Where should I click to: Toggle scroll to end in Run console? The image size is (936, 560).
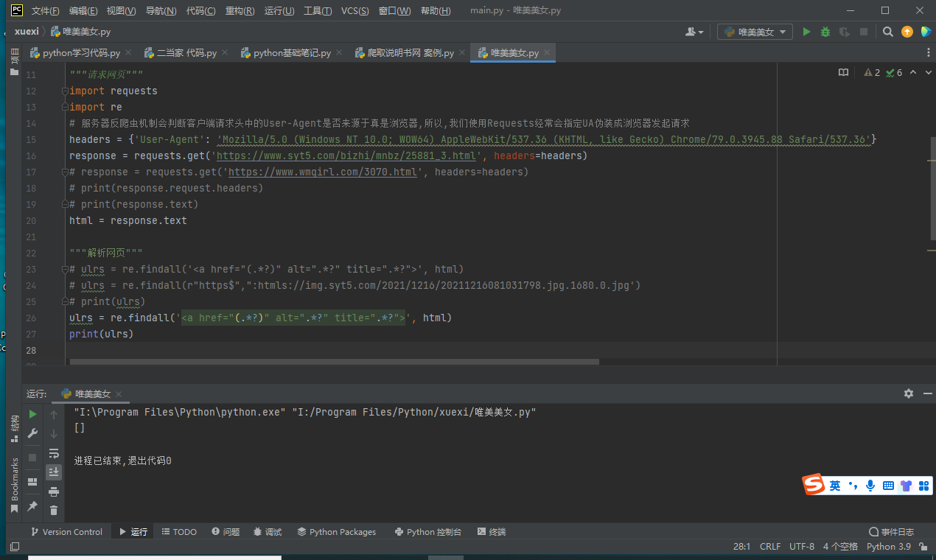pos(54,472)
